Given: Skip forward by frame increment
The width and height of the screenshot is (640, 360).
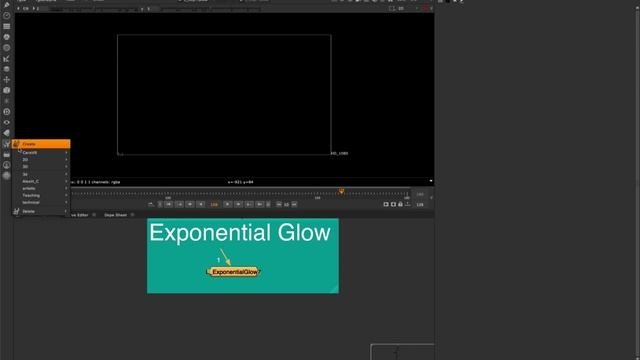Looking at the screenshot, I should [294, 204].
